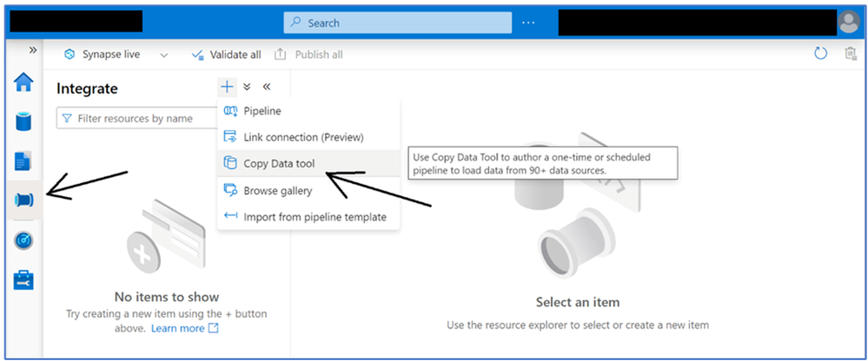868x361 pixels.
Task: Expand all resources with double-down chevron
Action: [x=247, y=87]
